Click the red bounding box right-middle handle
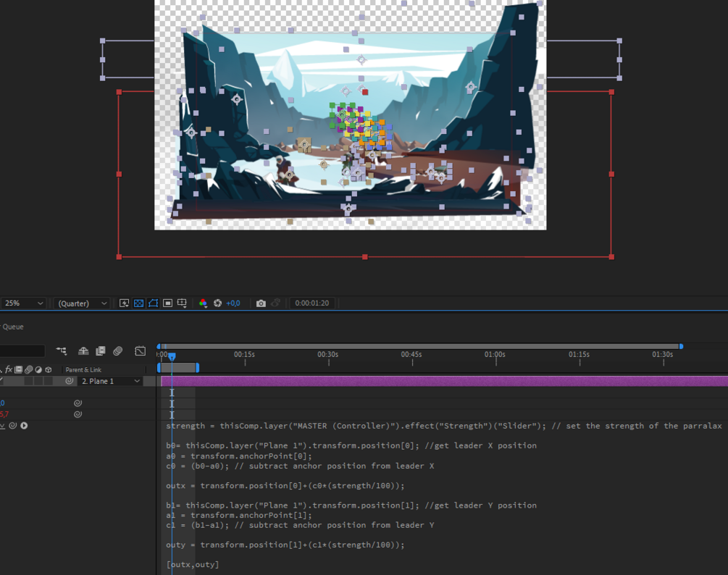Viewport: 728px width, 575px height. [611, 174]
